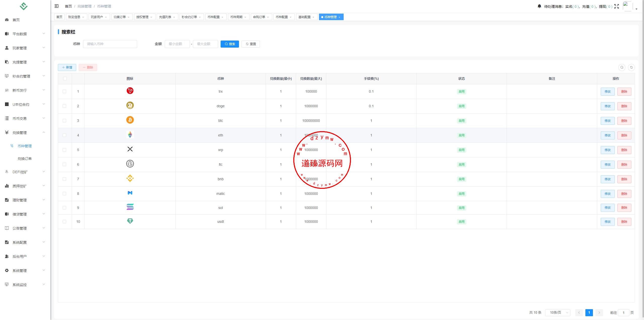Expand 平台数据 sidebar menu

[25, 34]
